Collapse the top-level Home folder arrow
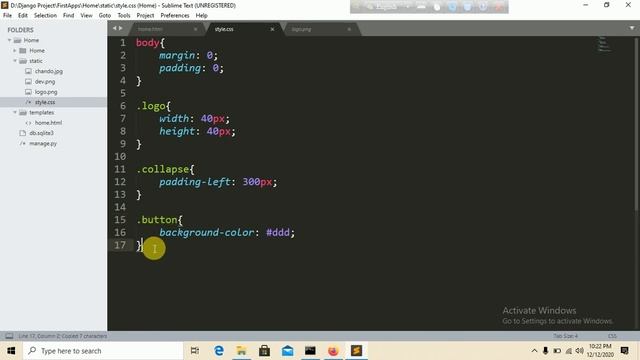The width and height of the screenshot is (640, 360). point(9,40)
